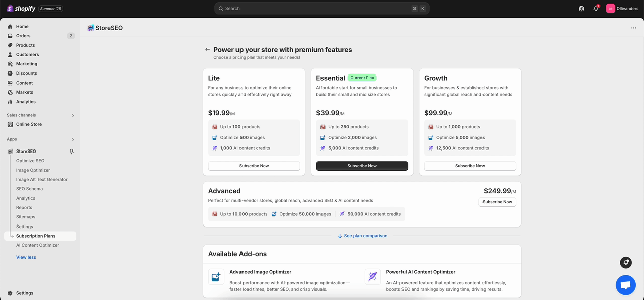Click 12,500 AI content credits text
The height and width of the screenshot is (300, 644).
462,148
